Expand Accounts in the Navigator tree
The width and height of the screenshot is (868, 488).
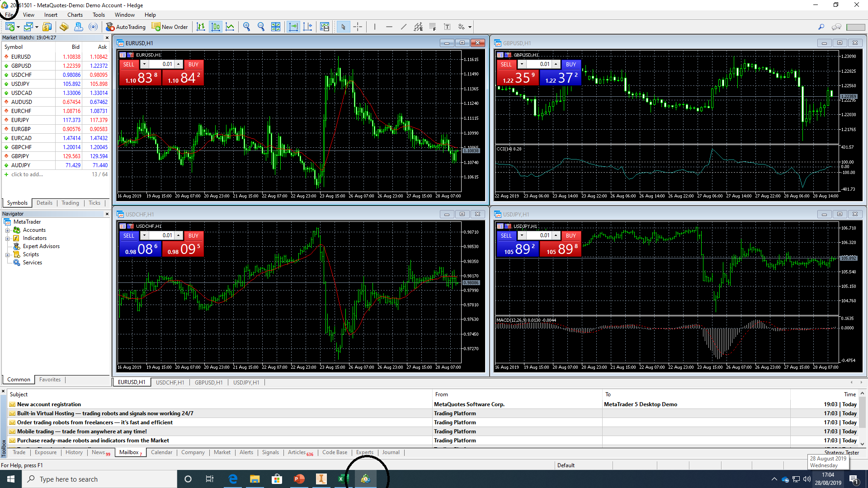(8, 230)
